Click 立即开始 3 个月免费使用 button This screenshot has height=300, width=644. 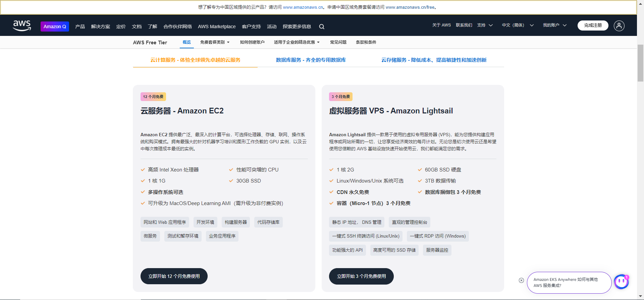pyautogui.click(x=361, y=276)
